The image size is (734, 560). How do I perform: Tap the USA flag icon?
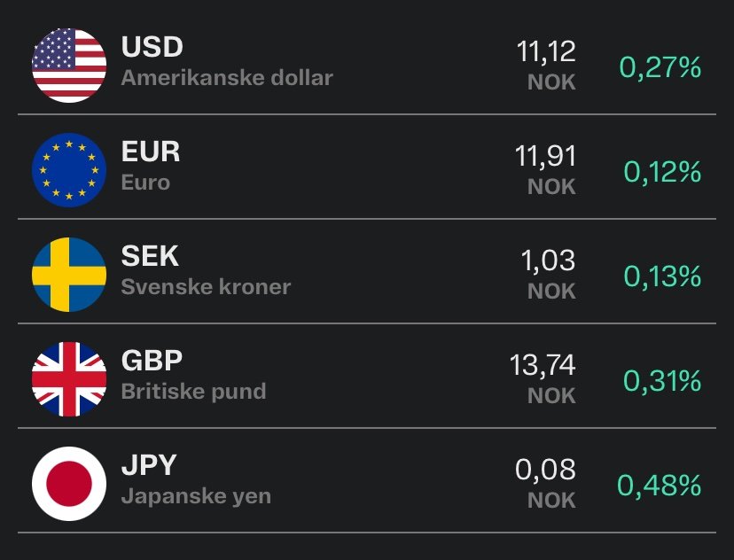(69, 66)
